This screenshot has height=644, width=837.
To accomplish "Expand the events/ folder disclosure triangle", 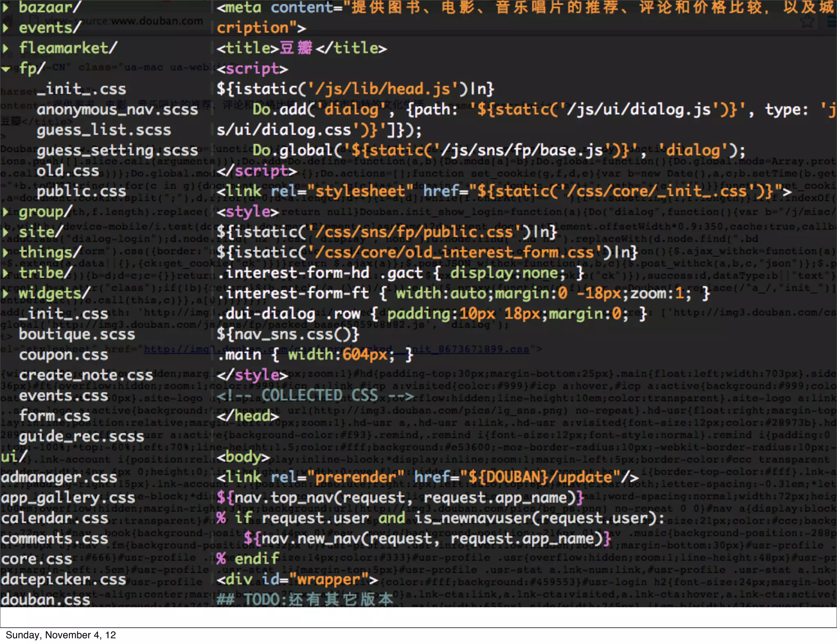I will (x=5, y=28).
